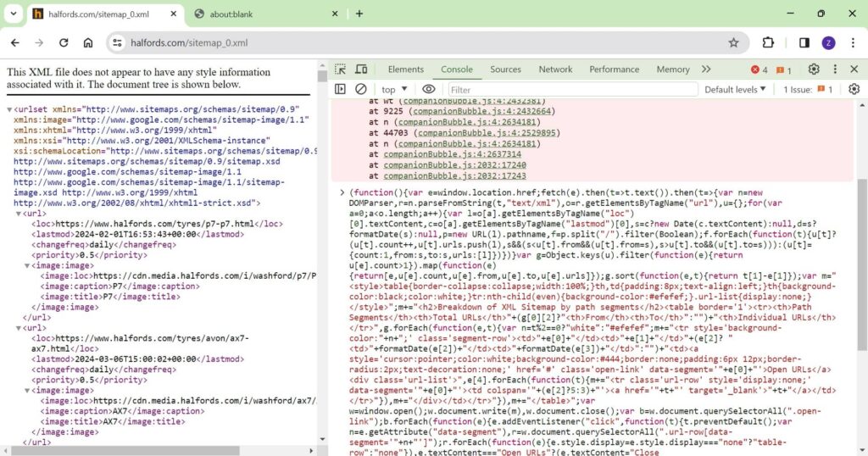The height and width of the screenshot is (456, 868).
Task: Open link companionBubble.js:4:2432664
Action: pos(481,111)
